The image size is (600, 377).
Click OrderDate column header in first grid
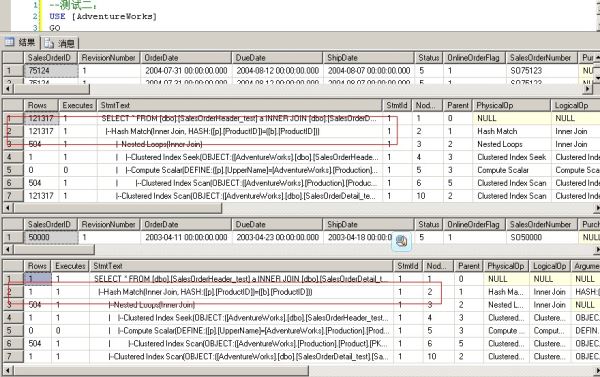186,58
